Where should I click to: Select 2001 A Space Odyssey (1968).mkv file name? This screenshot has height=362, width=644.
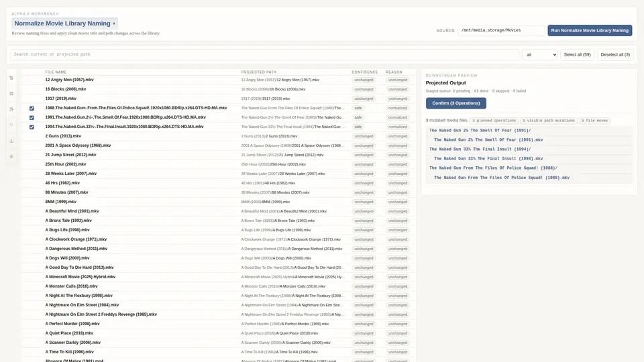point(78,145)
